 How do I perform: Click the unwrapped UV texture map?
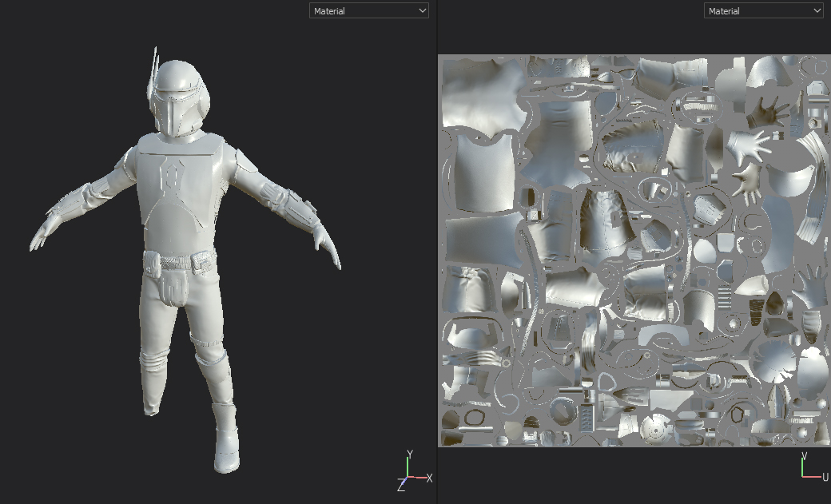tap(634, 251)
